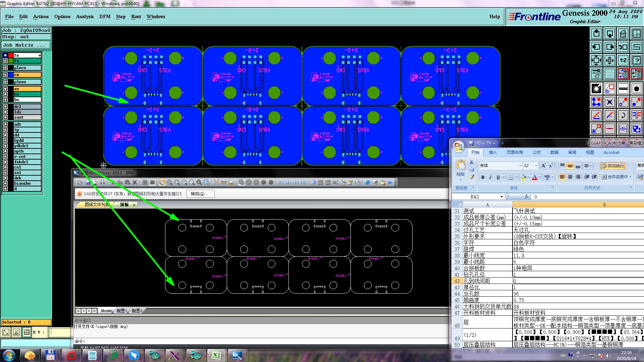Toggle the checkbox beside the v-cut layer
Screen dimensions: 644x362
5,157
